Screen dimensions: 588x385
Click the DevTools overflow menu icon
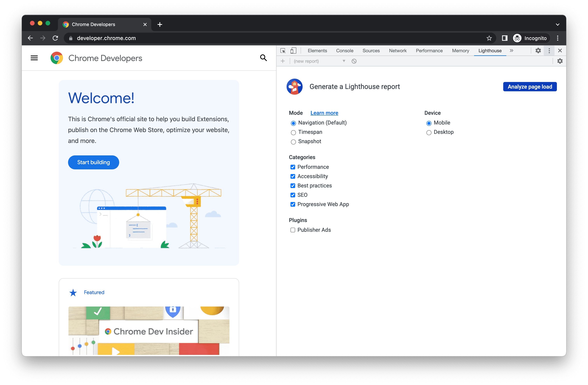tap(550, 51)
